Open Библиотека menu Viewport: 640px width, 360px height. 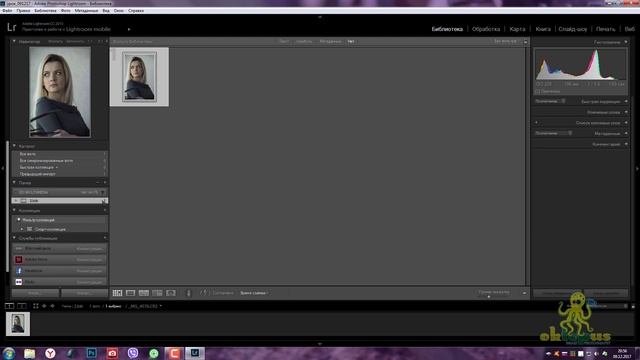pos(45,11)
